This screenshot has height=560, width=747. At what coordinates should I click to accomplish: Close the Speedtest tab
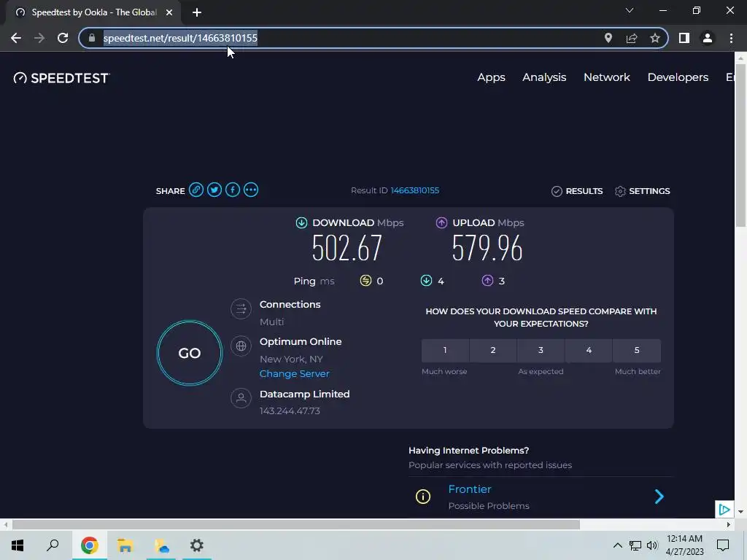[169, 12]
